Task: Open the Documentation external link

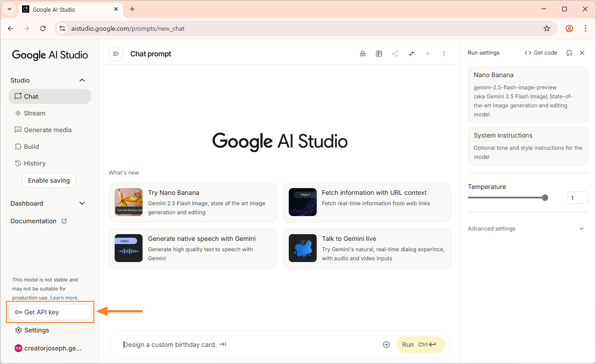Action: click(39, 221)
